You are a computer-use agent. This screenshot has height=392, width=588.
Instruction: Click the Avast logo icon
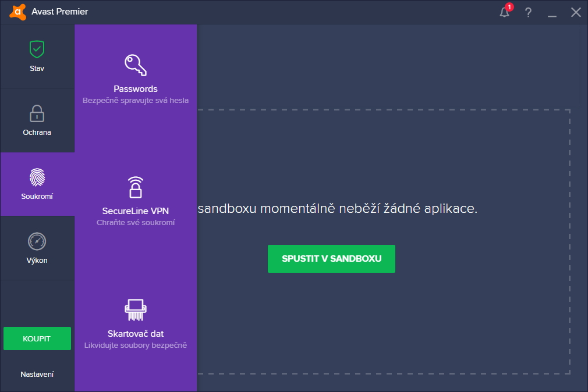17,12
